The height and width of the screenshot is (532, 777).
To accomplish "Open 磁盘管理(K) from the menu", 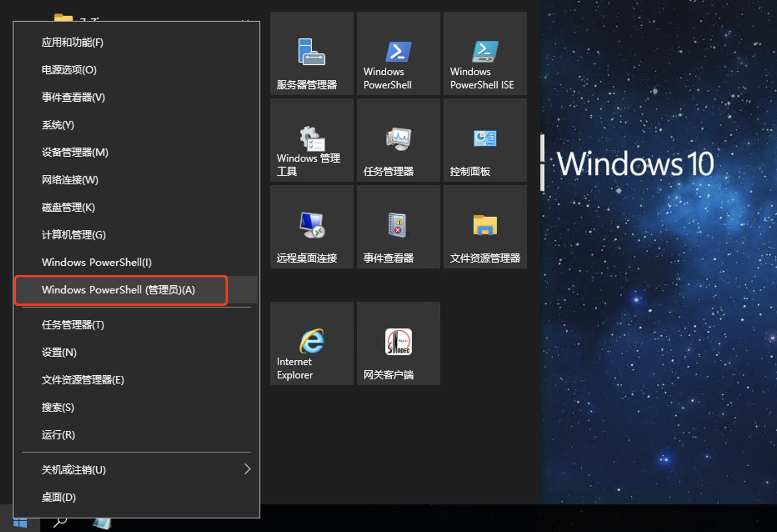I will point(136,207).
